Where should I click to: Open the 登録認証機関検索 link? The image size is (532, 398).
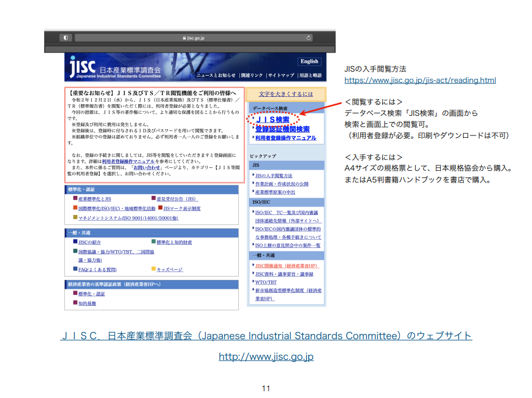tap(283, 129)
